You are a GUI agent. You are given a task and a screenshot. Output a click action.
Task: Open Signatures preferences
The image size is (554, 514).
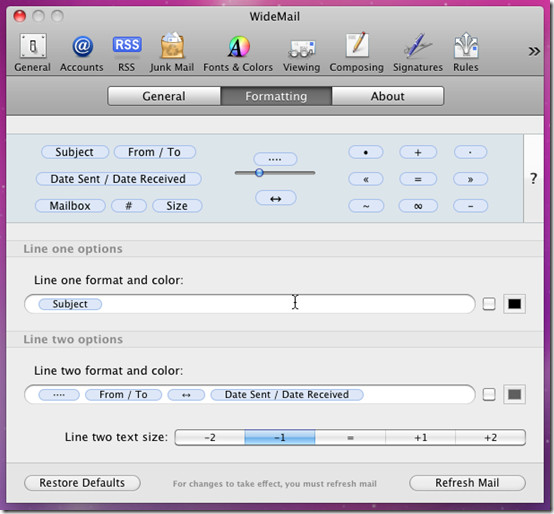tap(418, 52)
